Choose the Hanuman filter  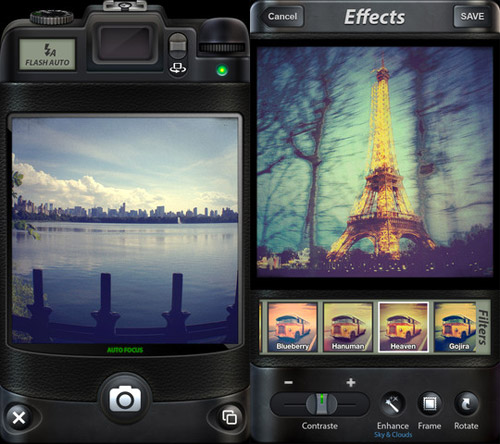pyautogui.click(x=348, y=327)
